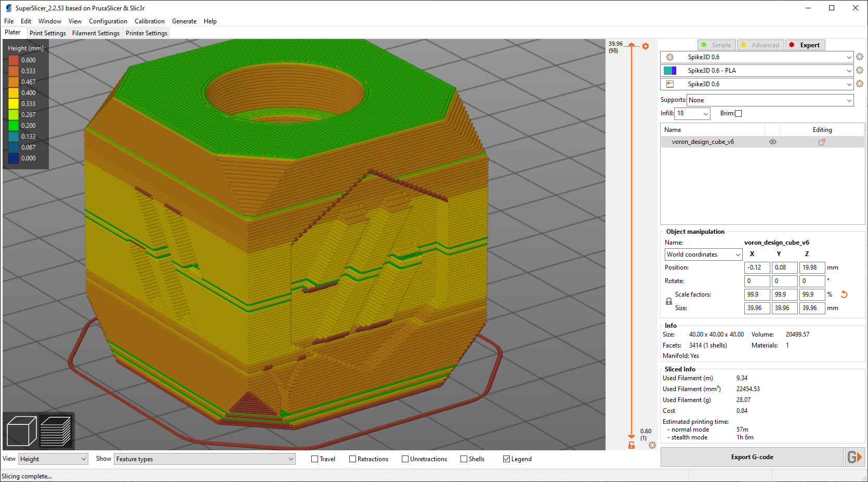Screen dimensions: 868x482
Task: Click the lower layer slider thumb
Action: click(632, 437)
